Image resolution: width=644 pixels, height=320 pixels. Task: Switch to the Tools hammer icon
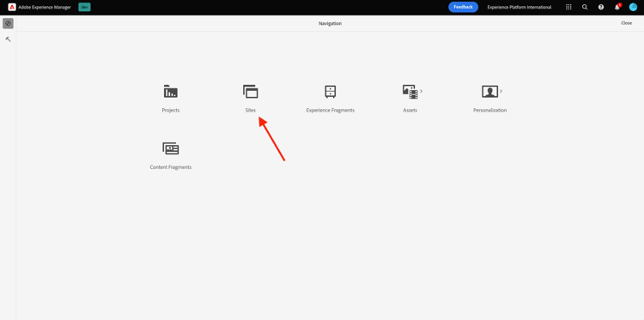9,39
